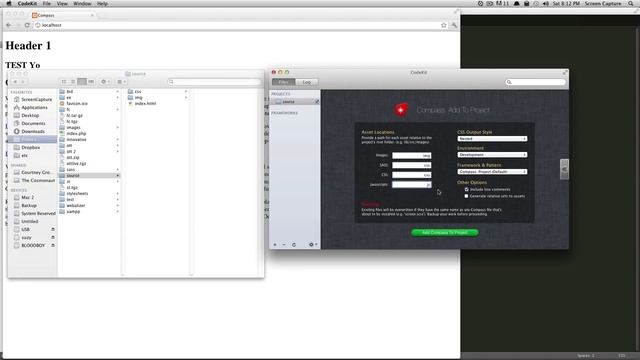This screenshot has width=640, height=360.
Task: Expand the img folder arrow in Finder
Action: (x=186, y=98)
